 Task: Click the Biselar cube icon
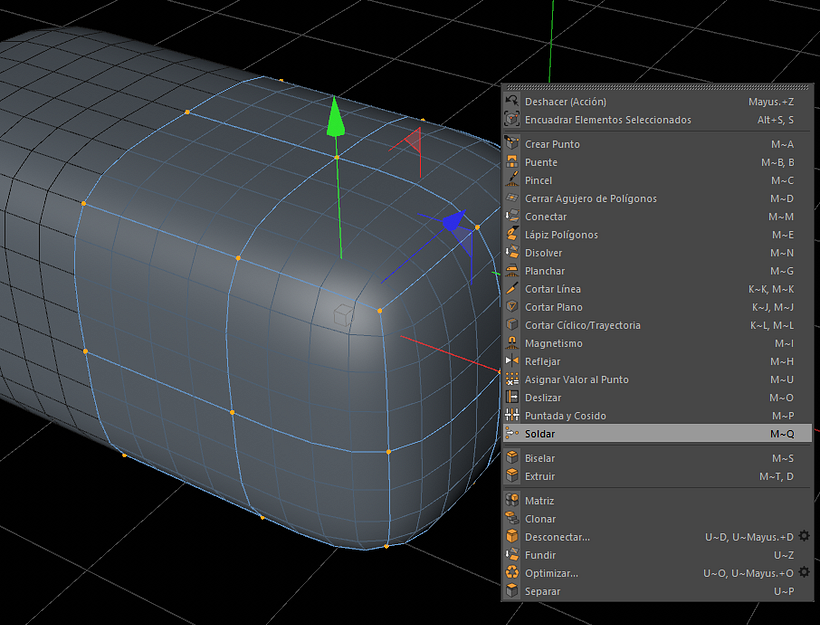click(512, 458)
